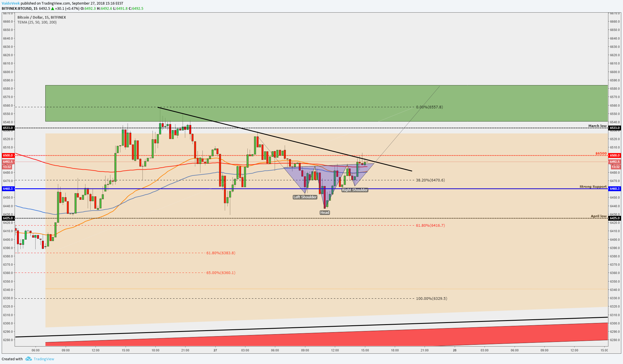The height and width of the screenshot is (364, 623).
Task: Click the red $6500 level label
Action: [601, 153]
